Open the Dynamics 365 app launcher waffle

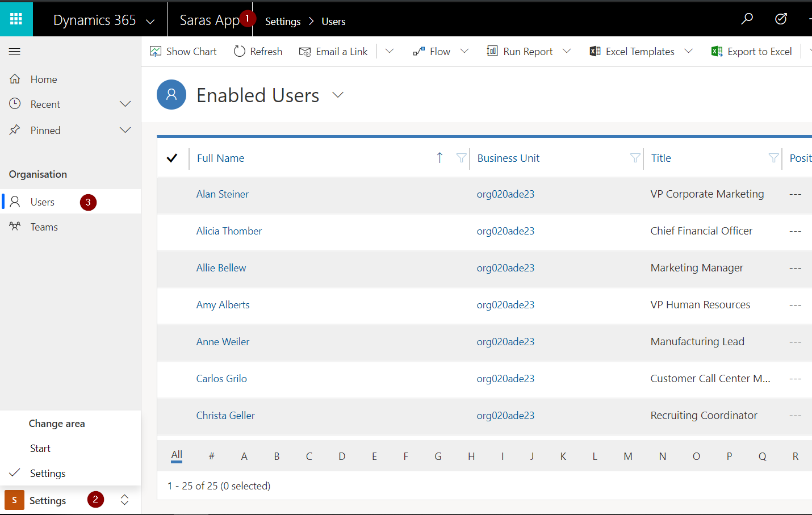coord(16,19)
